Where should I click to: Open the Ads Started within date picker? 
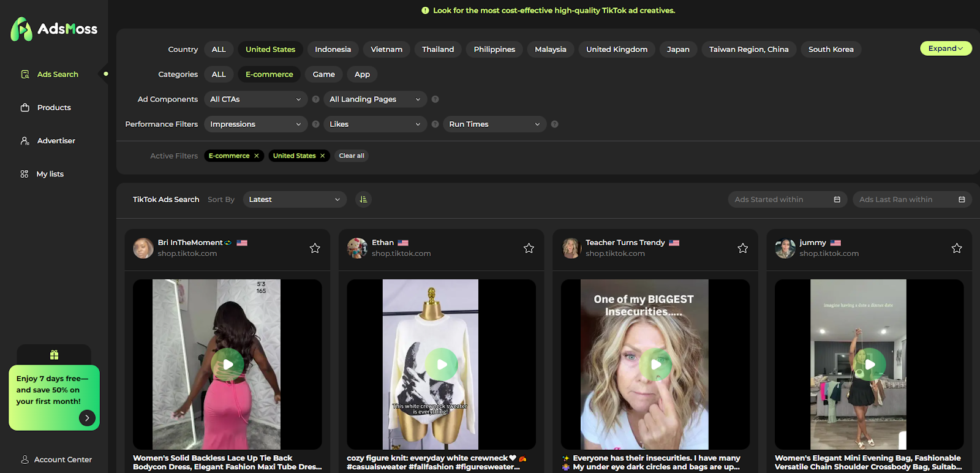[x=788, y=200]
